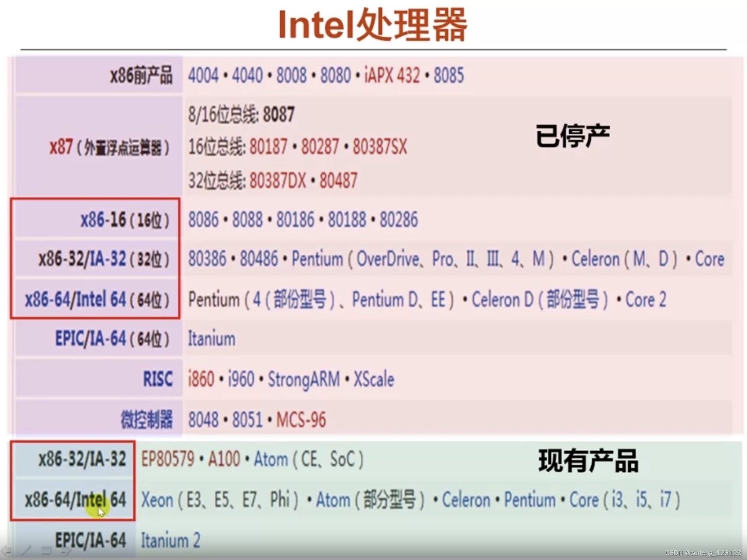Click the 4004 processor link

(203, 75)
